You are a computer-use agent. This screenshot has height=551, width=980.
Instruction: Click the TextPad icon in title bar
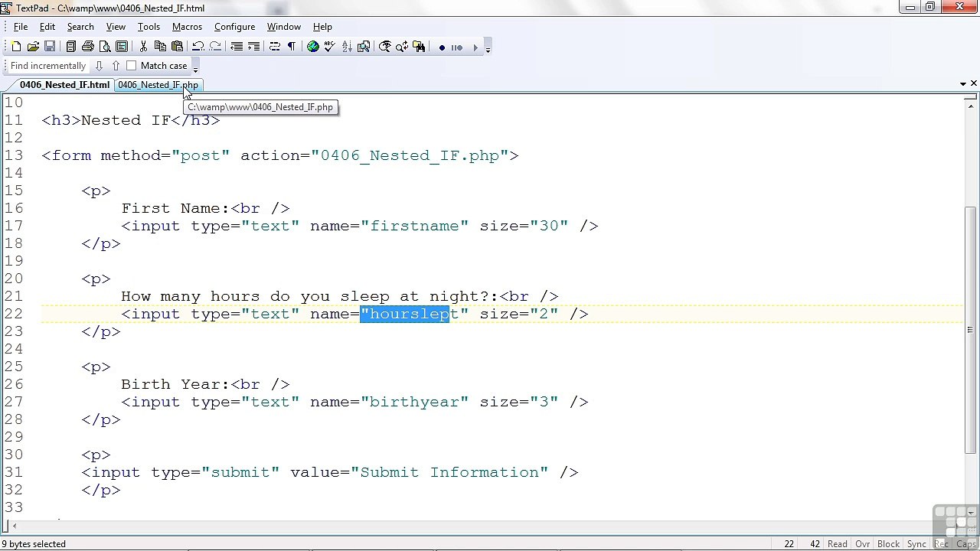click(x=7, y=8)
